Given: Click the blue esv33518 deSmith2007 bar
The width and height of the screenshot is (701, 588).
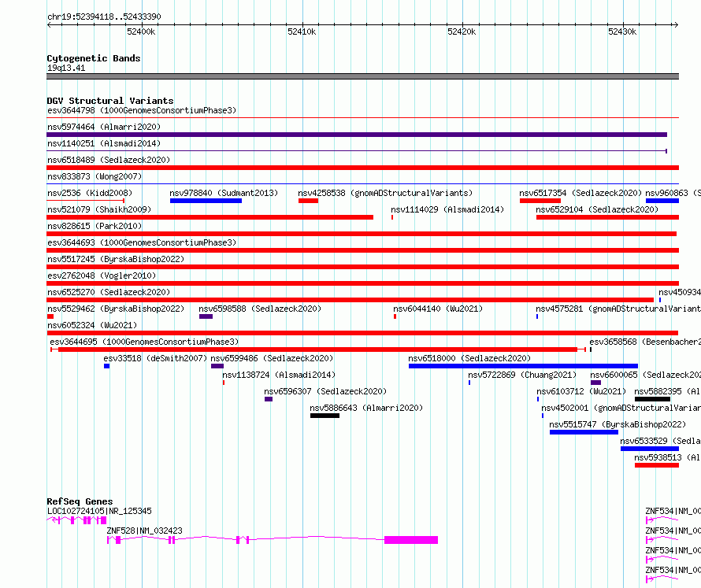Looking at the screenshot, I should point(106,366).
